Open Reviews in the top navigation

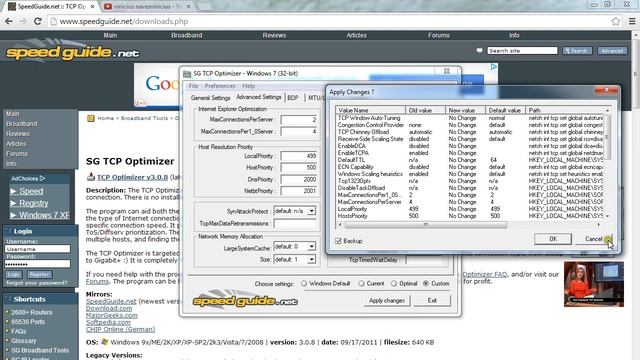pos(274,36)
